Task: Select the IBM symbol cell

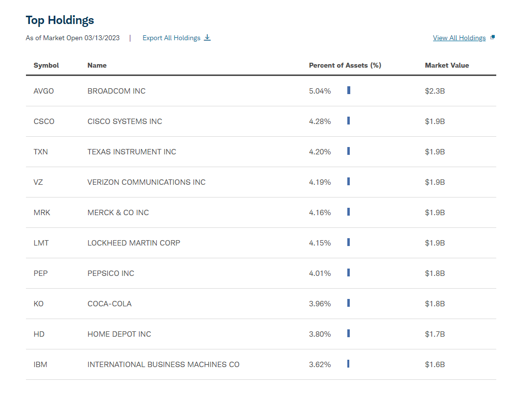Action: 40,365
